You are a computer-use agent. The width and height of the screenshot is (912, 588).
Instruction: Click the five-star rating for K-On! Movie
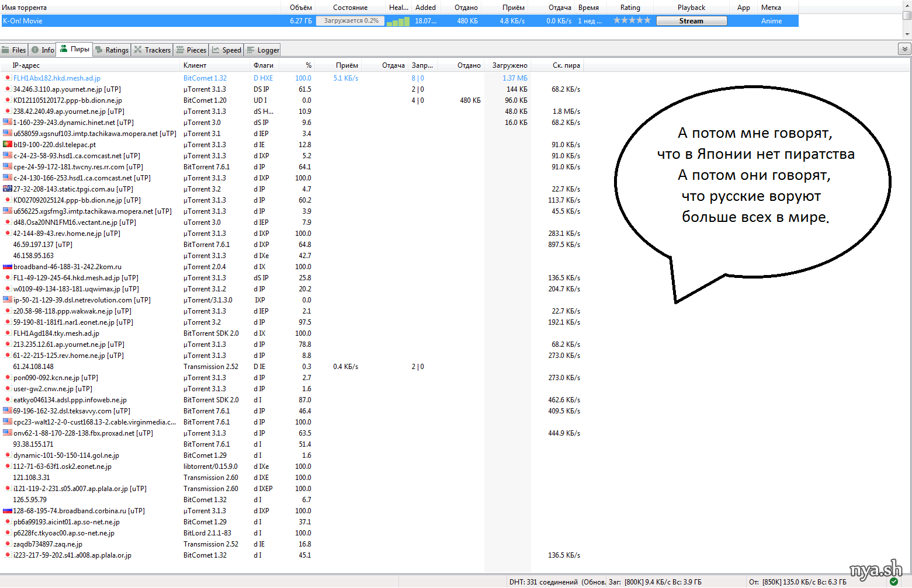click(632, 20)
